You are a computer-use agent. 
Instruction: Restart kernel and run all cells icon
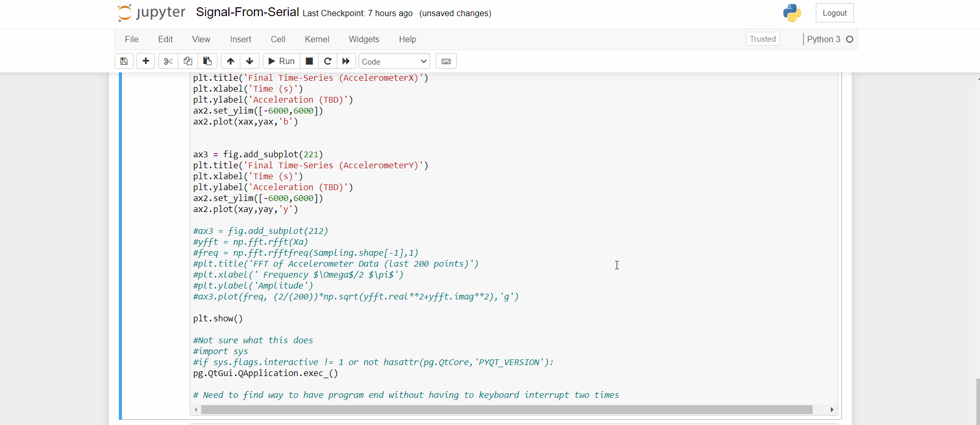[x=346, y=61]
